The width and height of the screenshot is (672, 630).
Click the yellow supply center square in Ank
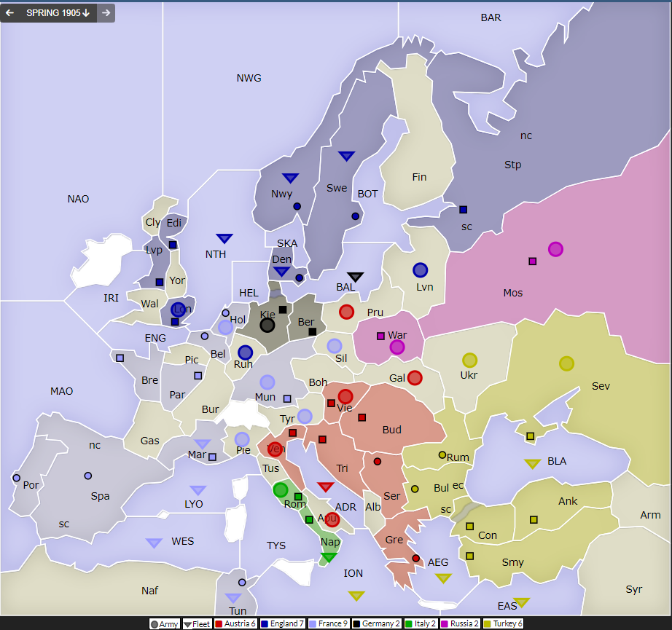[x=534, y=519]
